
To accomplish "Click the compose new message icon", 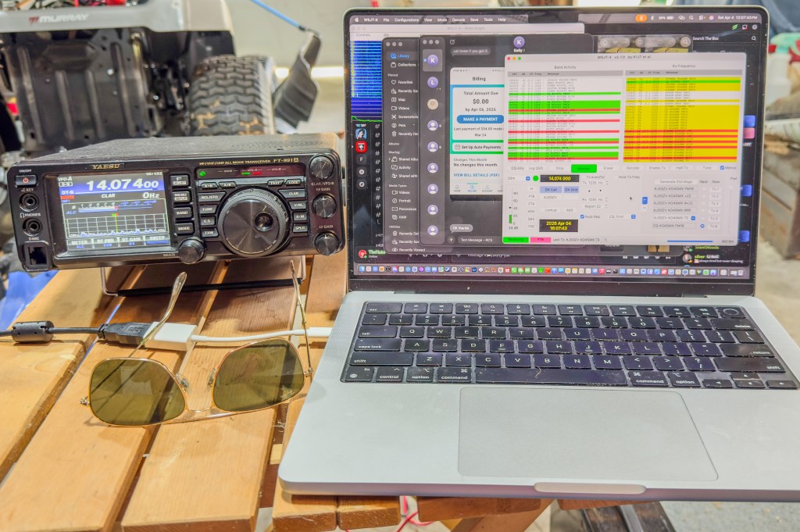I will 452,41.
